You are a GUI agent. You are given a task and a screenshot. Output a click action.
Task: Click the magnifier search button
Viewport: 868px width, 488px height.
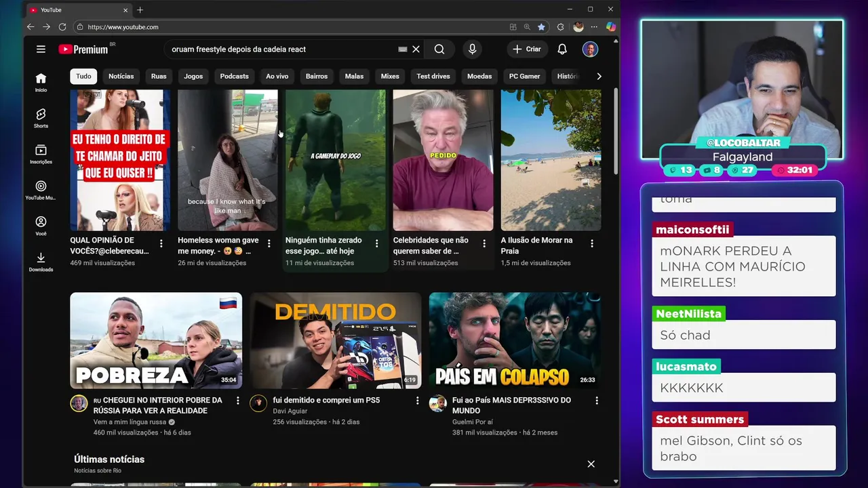click(439, 49)
